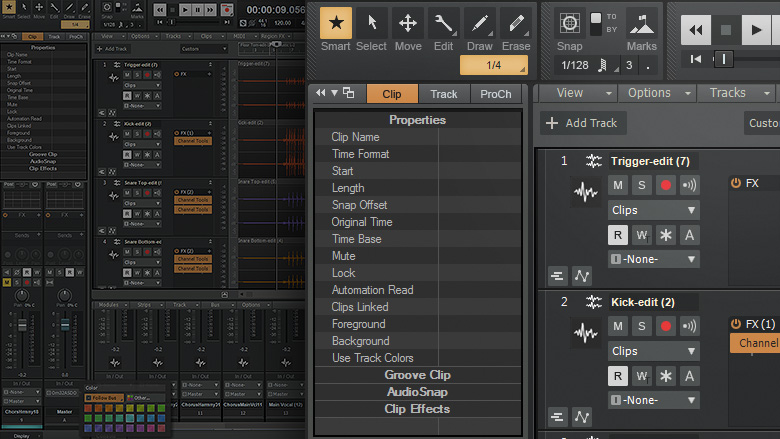
Task: Toggle automation Read on Kick-edit track
Action: point(618,376)
